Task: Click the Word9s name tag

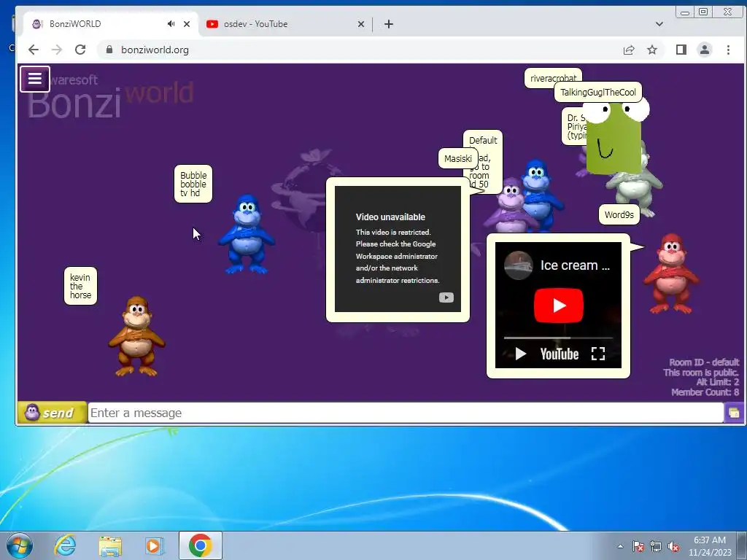Action: pyautogui.click(x=619, y=215)
